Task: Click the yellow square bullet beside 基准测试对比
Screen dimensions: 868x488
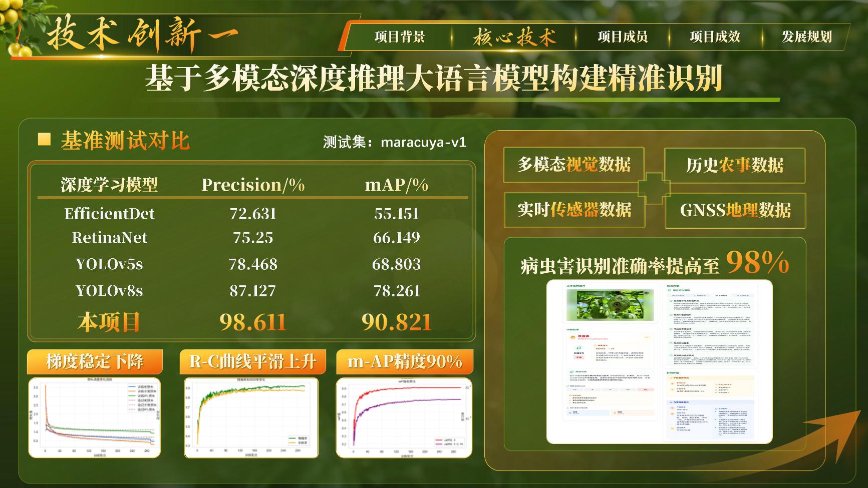Action: 44,140
